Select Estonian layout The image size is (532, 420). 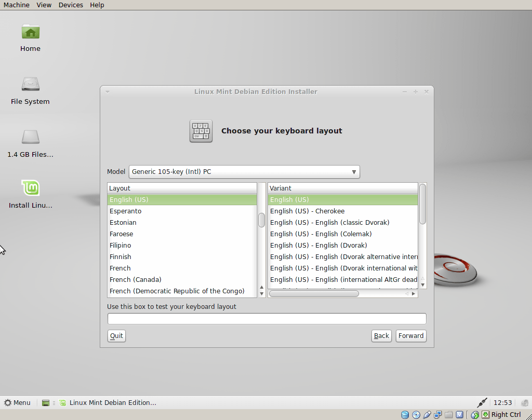[182, 223]
